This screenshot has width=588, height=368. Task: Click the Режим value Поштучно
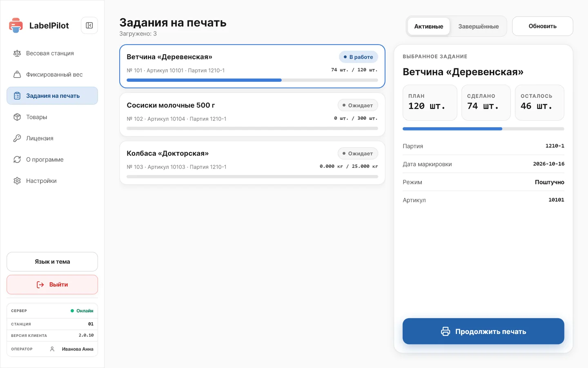click(550, 182)
